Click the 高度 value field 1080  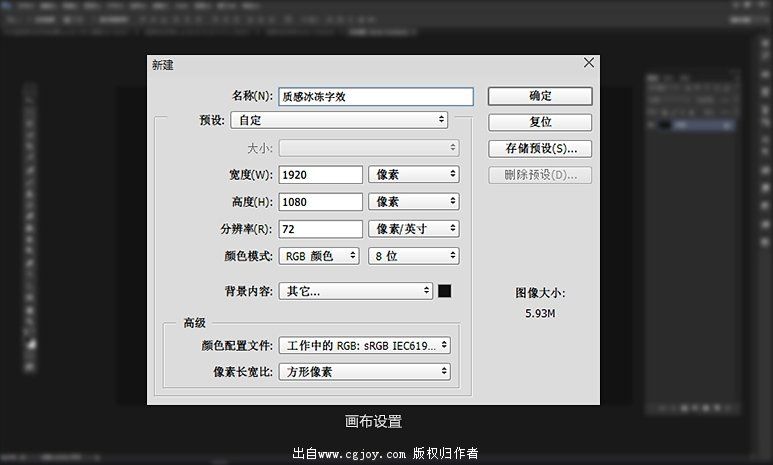(320, 202)
